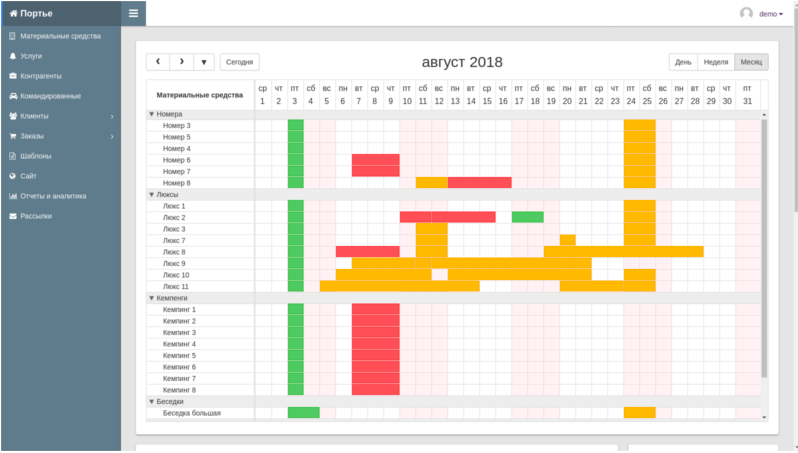Image resolution: width=798 pixels, height=453 pixels.
Task: Click the calendar vertical scrollbar thumb
Action: click(764, 248)
